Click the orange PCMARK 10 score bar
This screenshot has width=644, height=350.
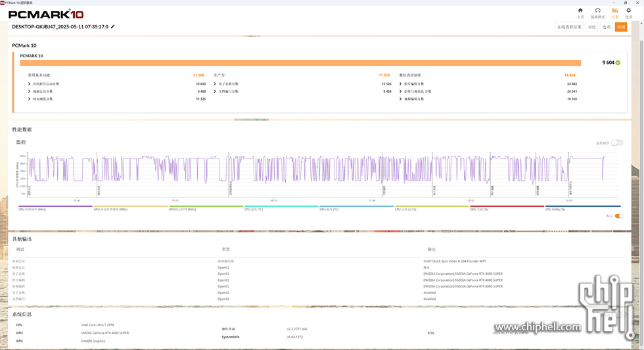[x=300, y=63]
